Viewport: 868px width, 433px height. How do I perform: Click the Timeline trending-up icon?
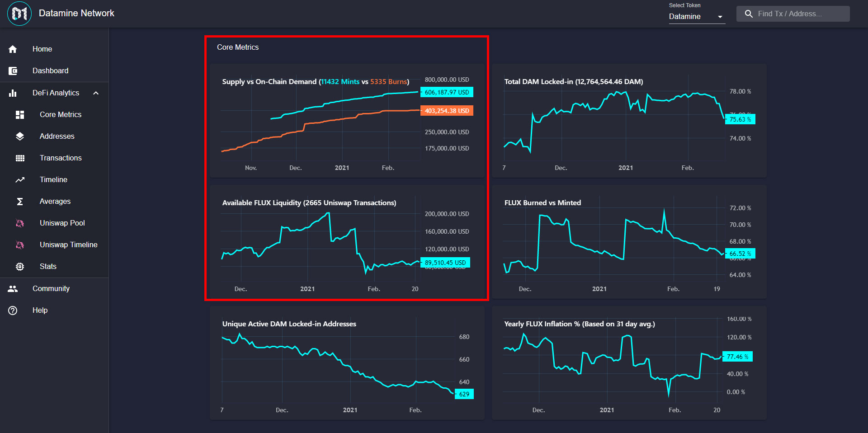coord(20,179)
